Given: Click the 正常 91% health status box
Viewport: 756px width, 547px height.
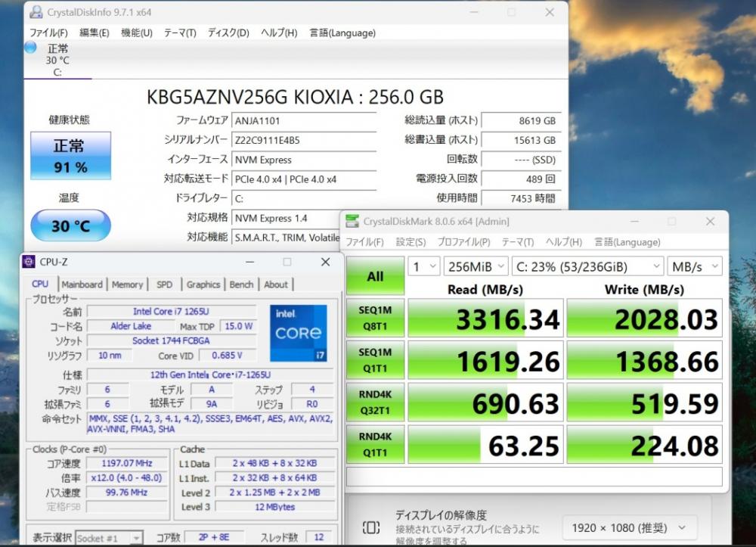Looking at the screenshot, I should click(x=70, y=156).
